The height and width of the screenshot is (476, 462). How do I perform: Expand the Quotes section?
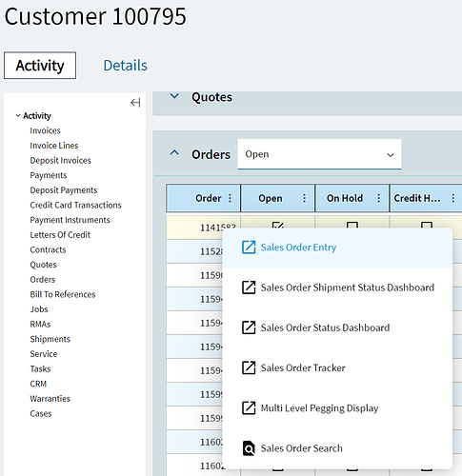174,96
